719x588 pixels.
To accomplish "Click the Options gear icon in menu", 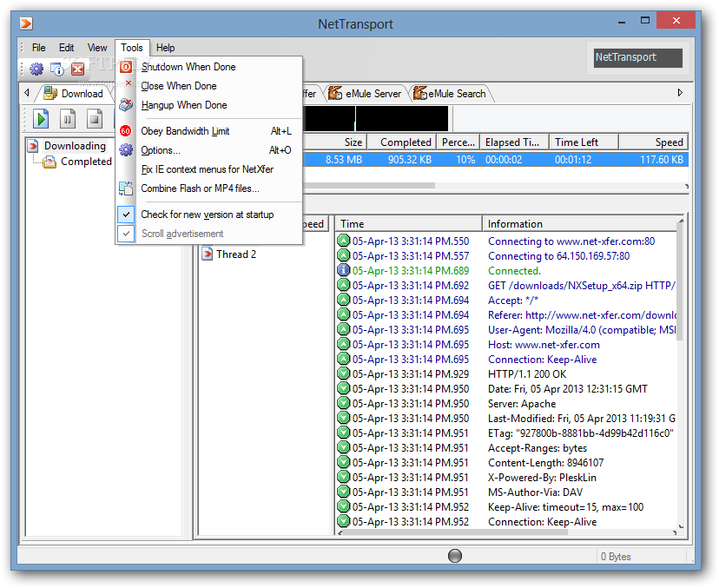I will [x=126, y=150].
